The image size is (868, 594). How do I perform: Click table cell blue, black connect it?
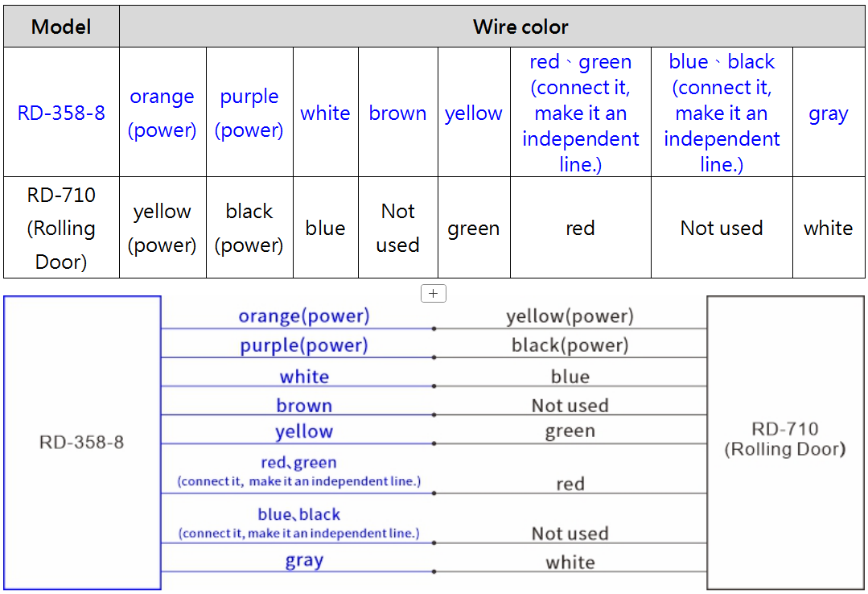pyautogui.click(x=722, y=113)
